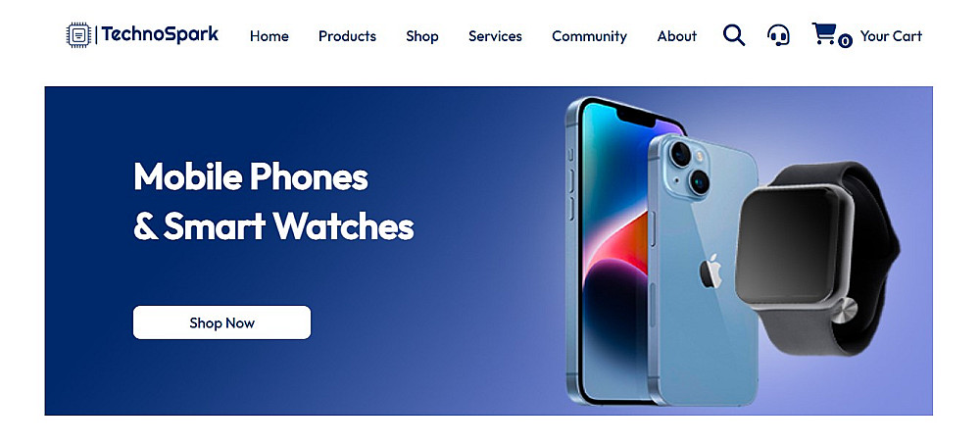Click the dual camera module on iPhone
This screenshot has height=445, width=980.
(x=688, y=168)
